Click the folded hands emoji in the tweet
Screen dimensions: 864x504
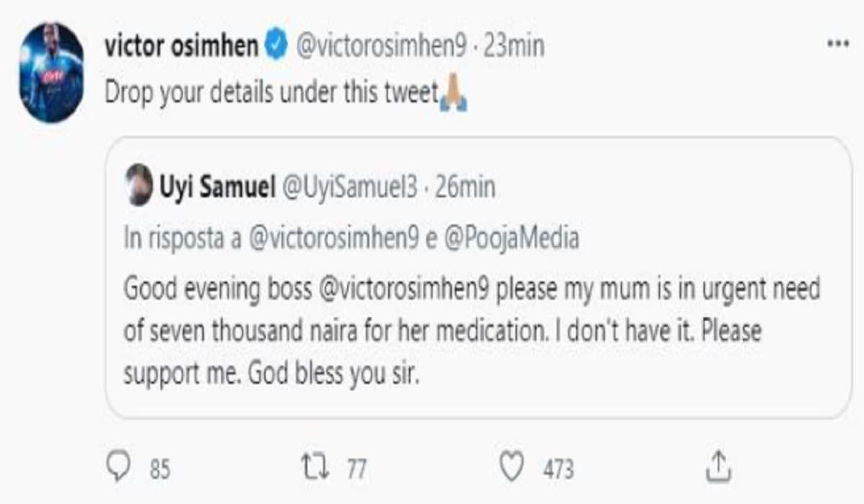[453, 91]
